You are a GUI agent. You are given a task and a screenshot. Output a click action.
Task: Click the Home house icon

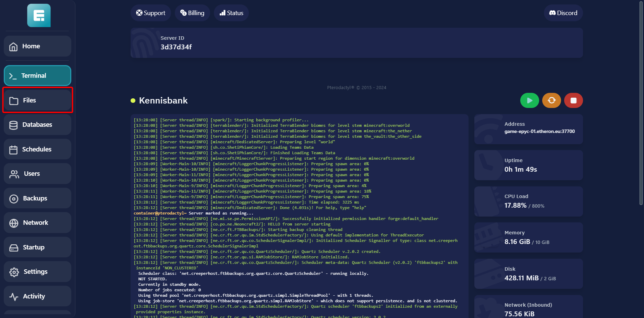point(13,47)
